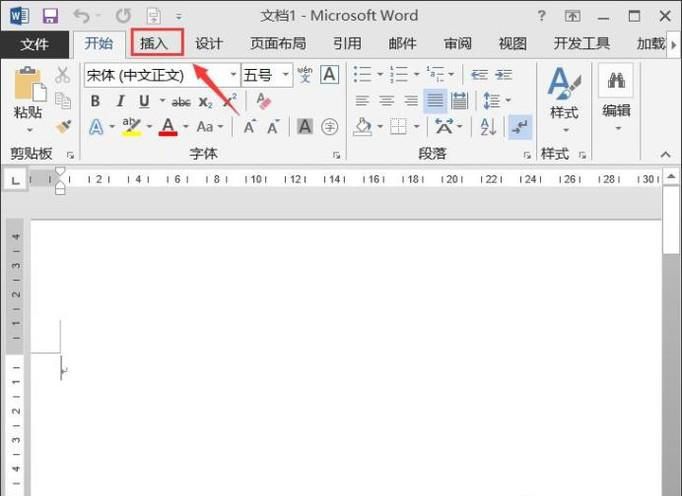The width and height of the screenshot is (682, 496).
Task: Click the Find binoculars icon
Action: coord(616,80)
